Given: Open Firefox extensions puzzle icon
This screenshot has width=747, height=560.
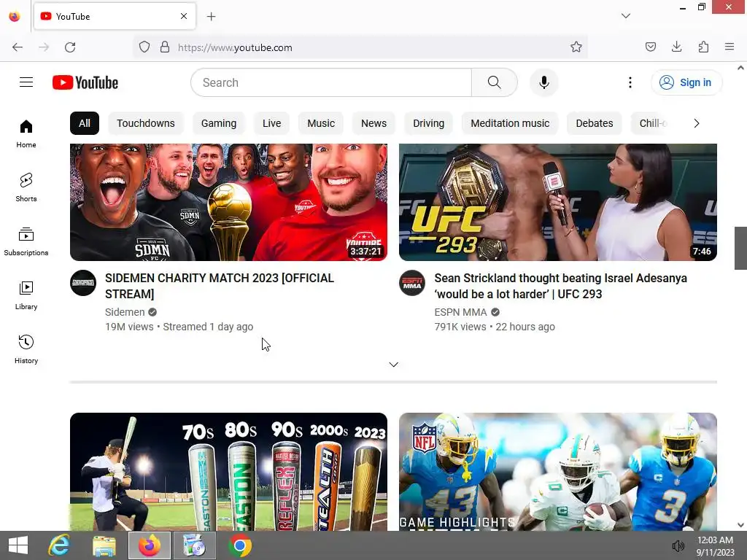Looking at the screenshot, I should pyautogui.click(x=703, y=47).
